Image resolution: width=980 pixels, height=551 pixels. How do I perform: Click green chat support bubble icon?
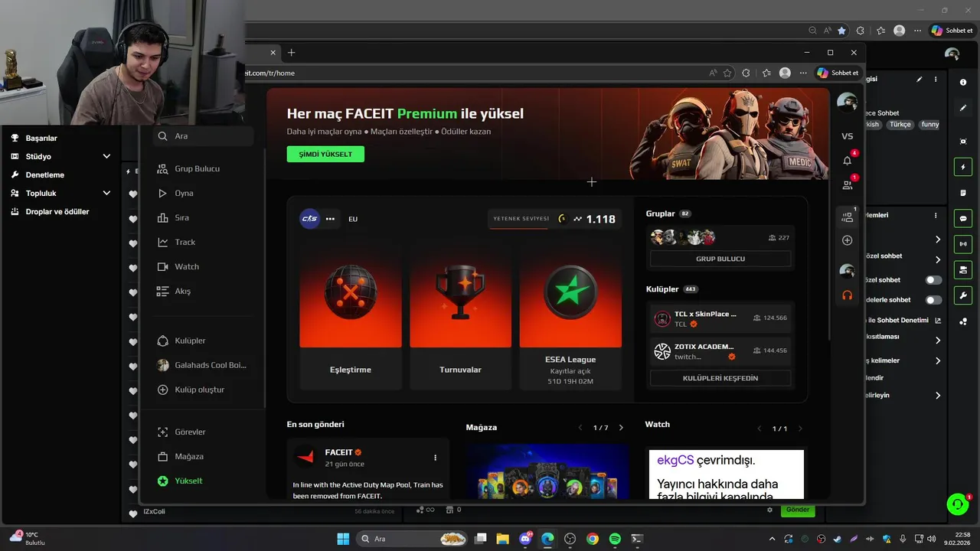pos(957,504)
